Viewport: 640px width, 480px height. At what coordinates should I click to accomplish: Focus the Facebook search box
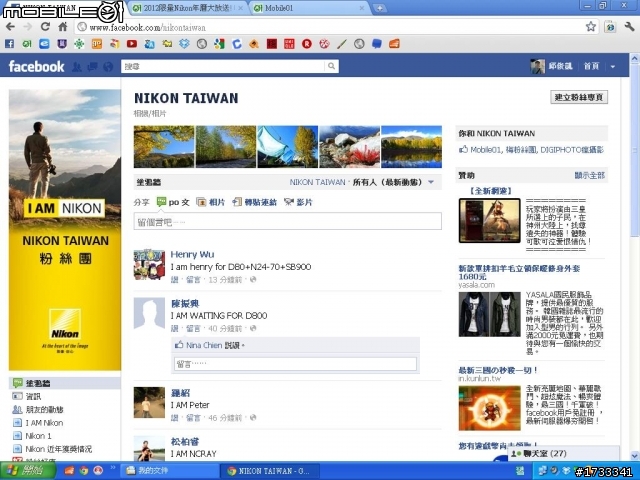tap(223, 66)
